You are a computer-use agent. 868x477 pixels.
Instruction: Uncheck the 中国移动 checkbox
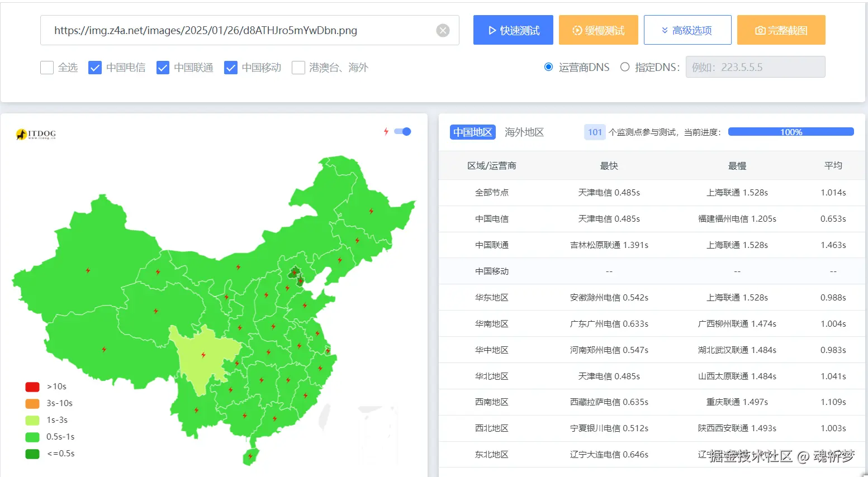pos(231,68)
